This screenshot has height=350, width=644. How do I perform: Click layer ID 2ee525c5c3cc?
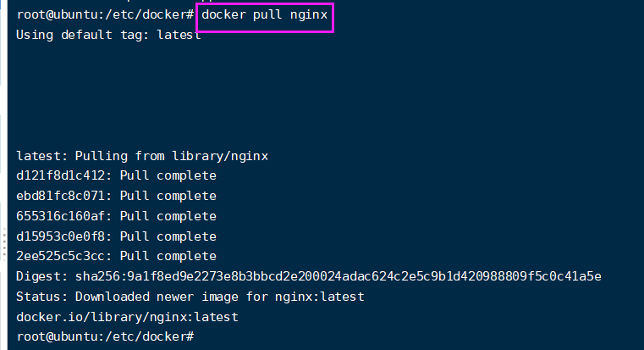[x=61, y=256]
